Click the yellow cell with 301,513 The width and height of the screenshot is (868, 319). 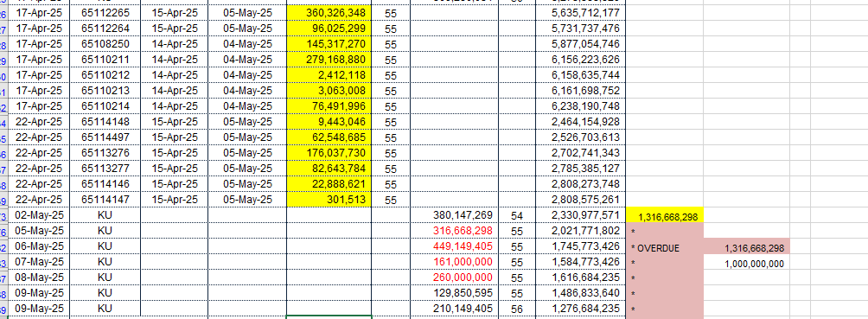click(x=329, y=199)
